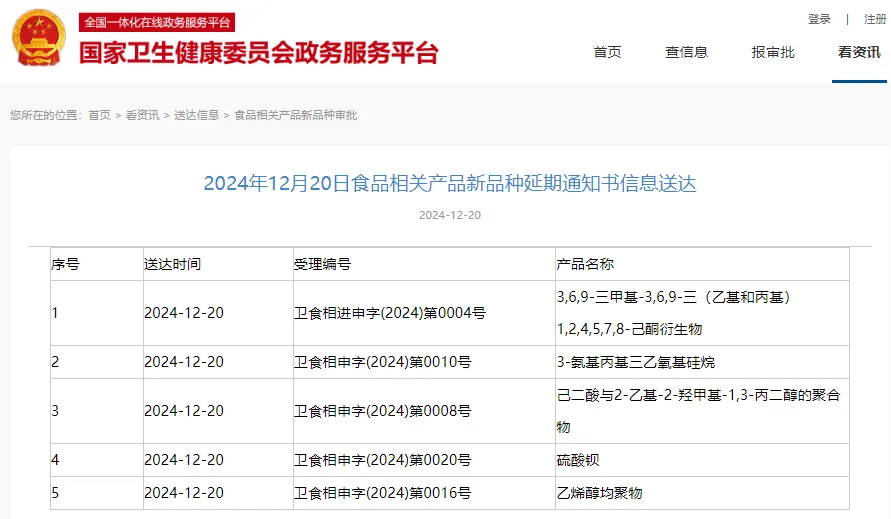This screenshot has height=519, width=891.
Task: Switch to the 报审批 navigation tab
Action: tap(773, 52)
